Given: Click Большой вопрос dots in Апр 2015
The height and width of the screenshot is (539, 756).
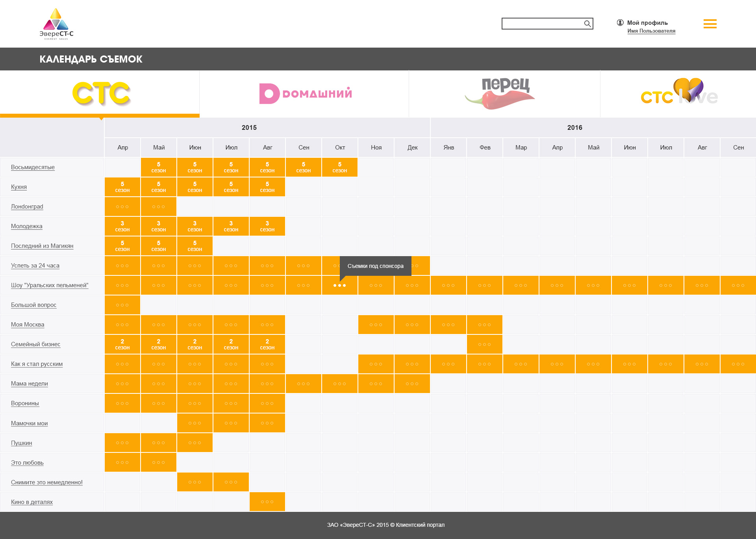Looking at the screenshot, I should point(122,305).
